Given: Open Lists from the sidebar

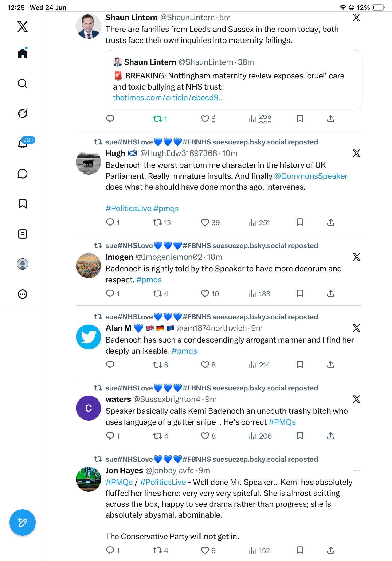Looking at the screenshot, I should point(23,234).
